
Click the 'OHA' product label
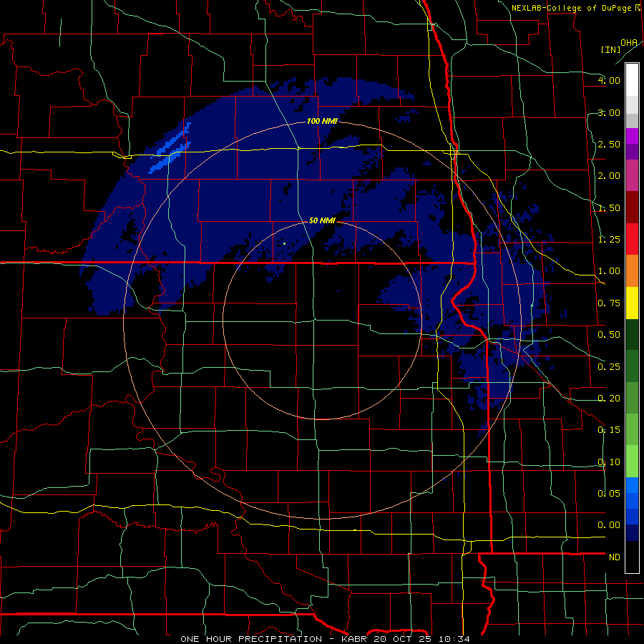coord(629,43)
